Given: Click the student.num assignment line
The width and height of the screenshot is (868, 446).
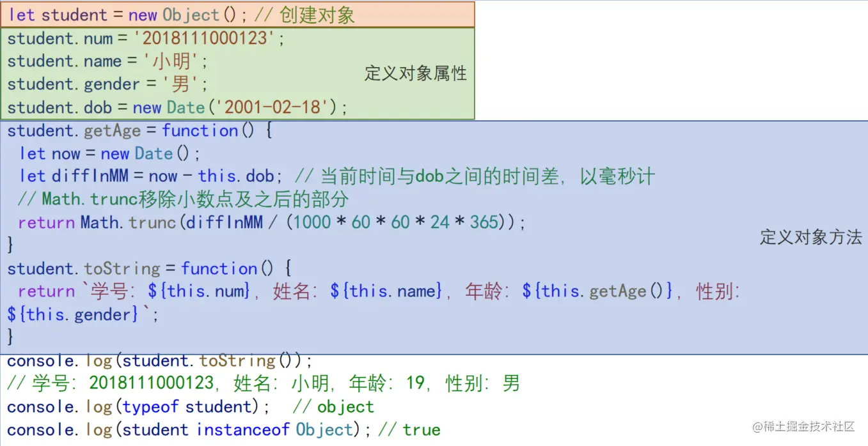Looking at the screenshot, I should point(144,38).
